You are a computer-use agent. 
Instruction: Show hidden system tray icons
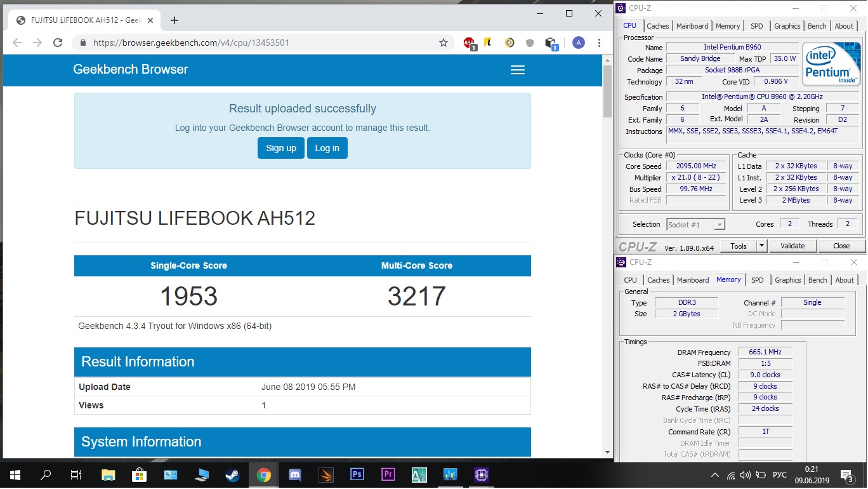[x=715, y=475]
